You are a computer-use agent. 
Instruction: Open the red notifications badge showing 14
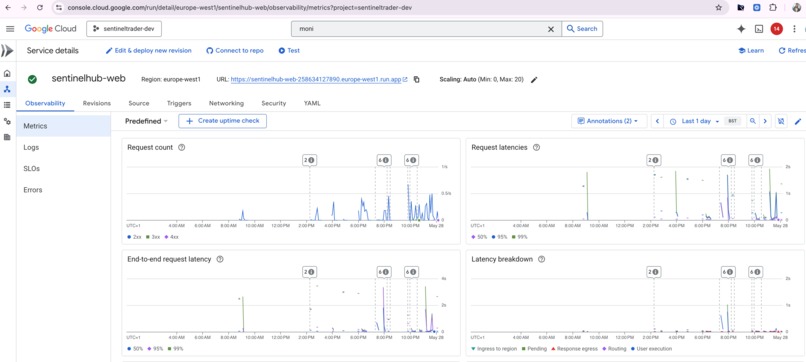(x=776, y=29)
